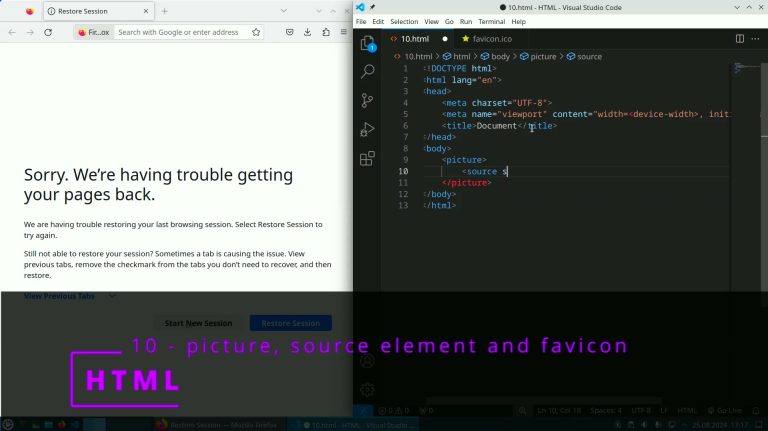
Task: Click UTF-8 encoding in status bar
Action: (641, 410)
